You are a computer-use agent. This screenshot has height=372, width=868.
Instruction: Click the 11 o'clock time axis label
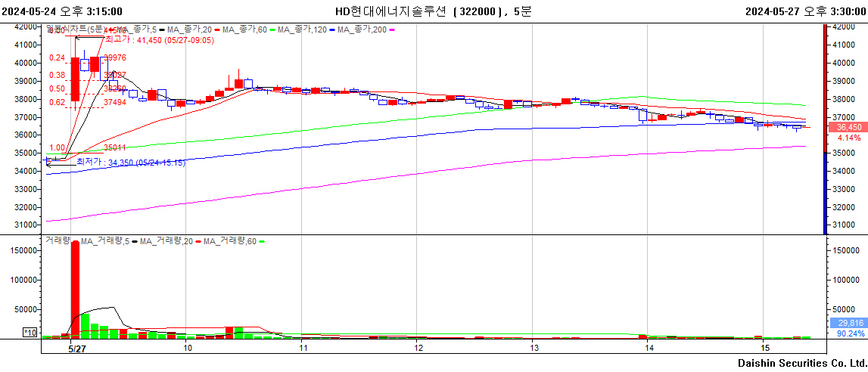(x=302, y=349)
